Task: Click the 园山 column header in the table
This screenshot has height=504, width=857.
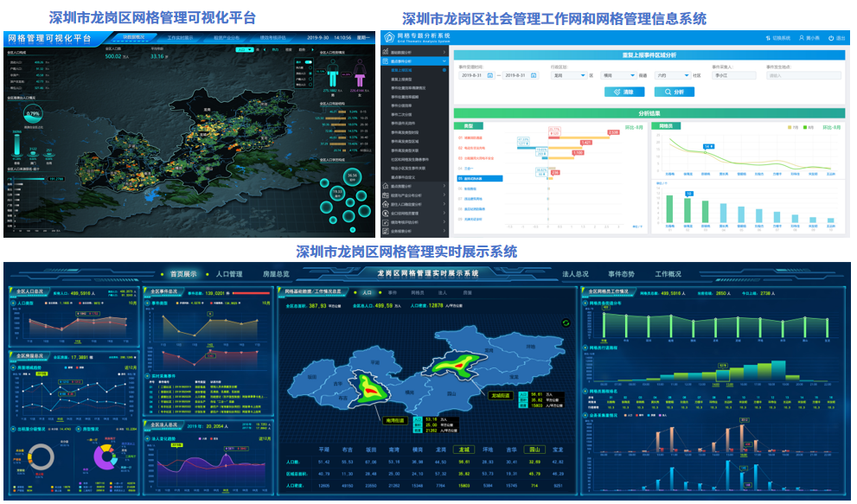Action: 534,450
